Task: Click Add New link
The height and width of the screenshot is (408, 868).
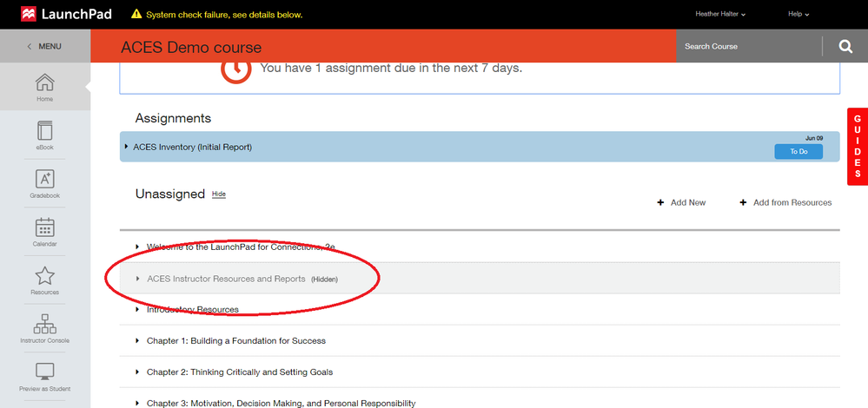Action: click(681, 202)
